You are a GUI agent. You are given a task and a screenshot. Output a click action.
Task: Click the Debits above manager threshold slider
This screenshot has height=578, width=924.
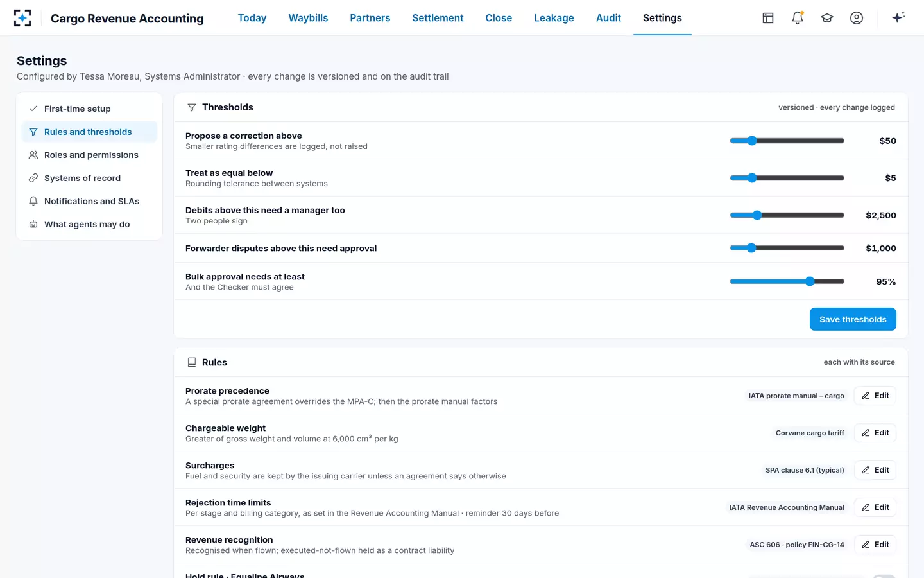pyautogui.click(x=787, y=215)
